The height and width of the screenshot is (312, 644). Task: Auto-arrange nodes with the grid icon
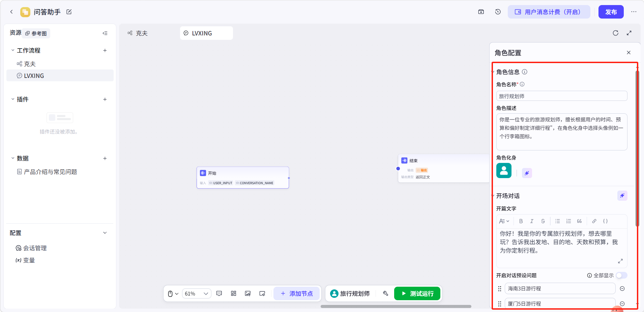coord(233,293)
